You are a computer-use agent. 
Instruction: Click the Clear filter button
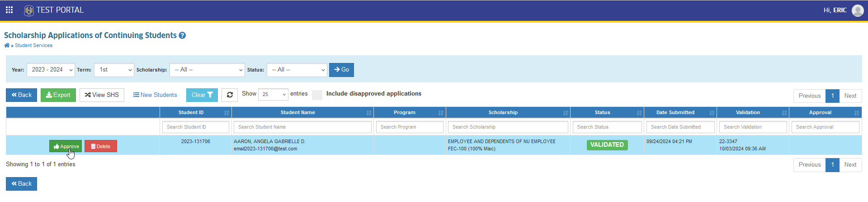[202, 95]
